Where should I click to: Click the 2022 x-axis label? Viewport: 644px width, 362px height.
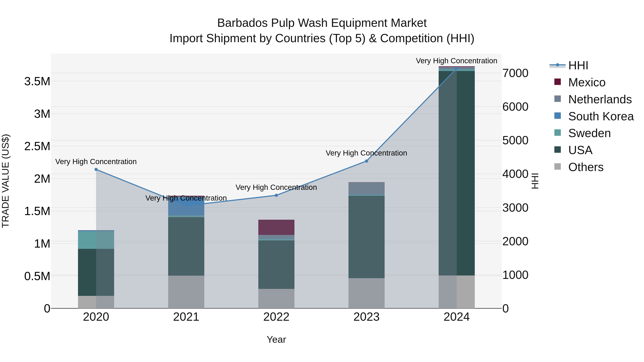276,317
